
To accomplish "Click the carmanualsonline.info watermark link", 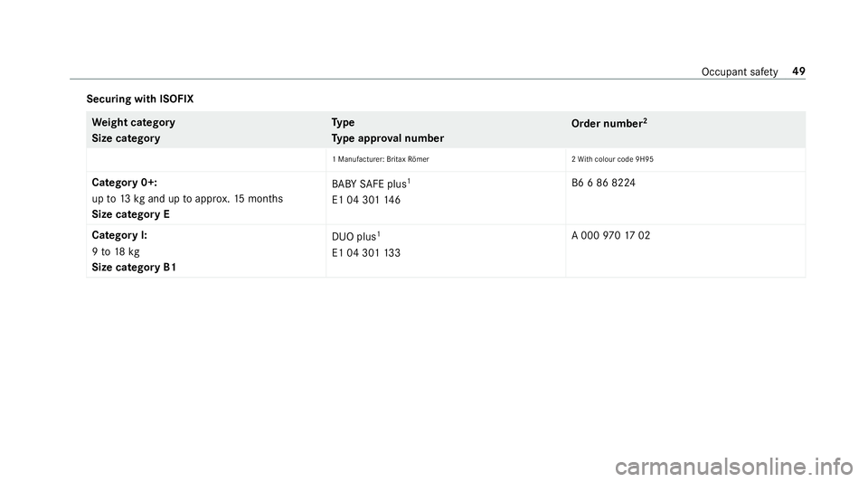I will click(x=733, y=467).
